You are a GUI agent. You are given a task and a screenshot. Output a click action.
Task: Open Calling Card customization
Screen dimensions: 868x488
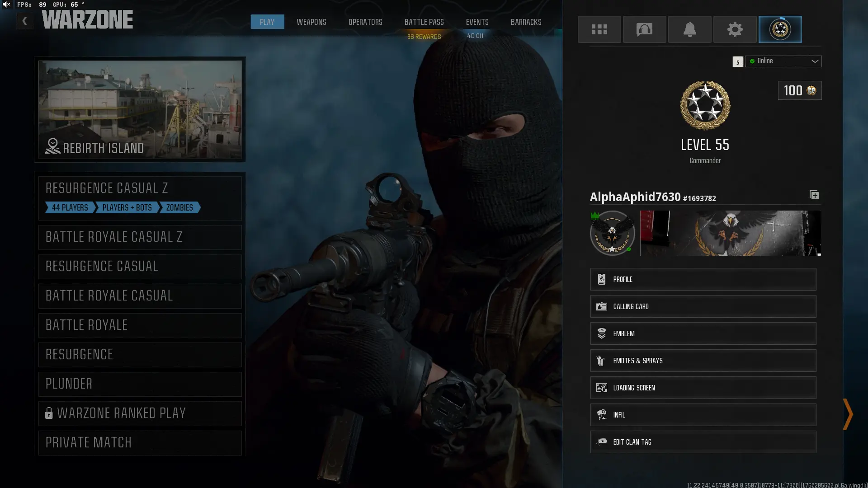(x=703, y=306)
